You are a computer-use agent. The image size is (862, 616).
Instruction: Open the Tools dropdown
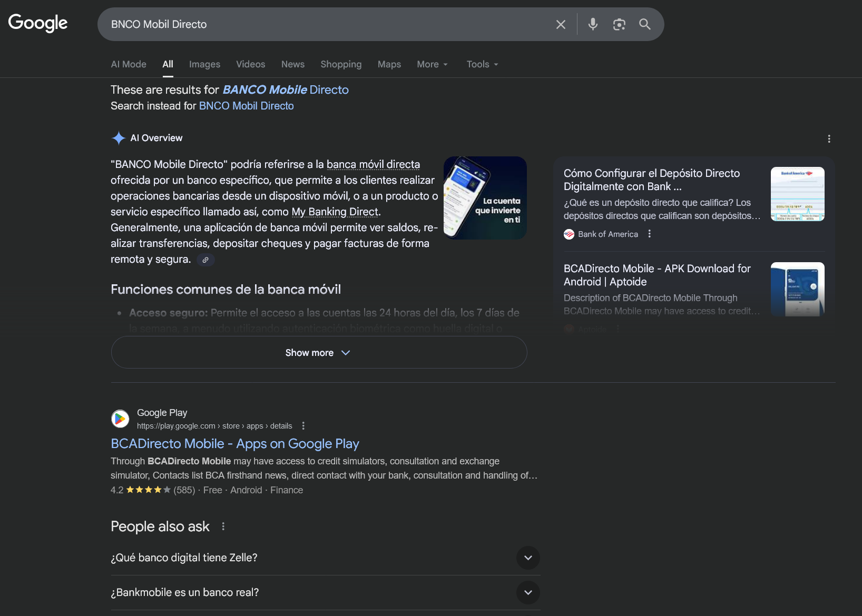[482, 64]
